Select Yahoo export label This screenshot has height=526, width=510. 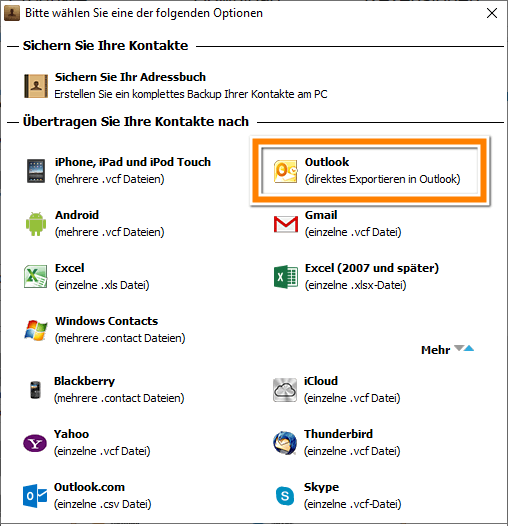pyautogui.click(x=71, y=434)
